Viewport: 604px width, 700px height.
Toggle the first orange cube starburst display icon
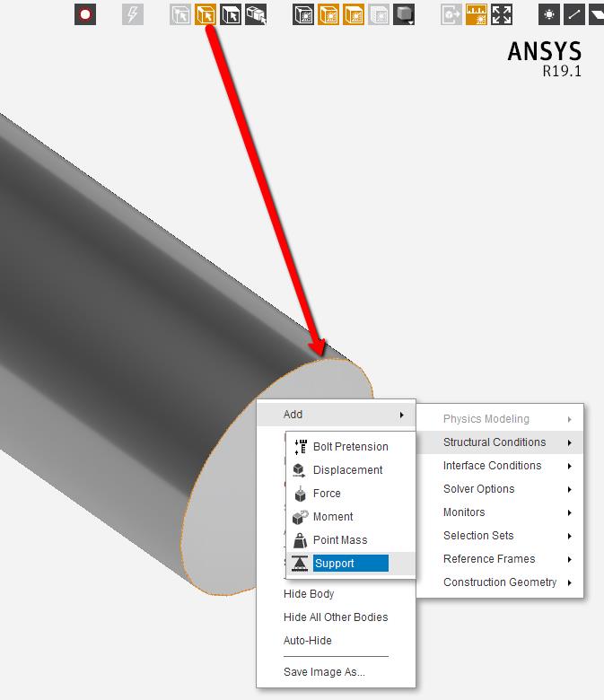pos(328,14)
